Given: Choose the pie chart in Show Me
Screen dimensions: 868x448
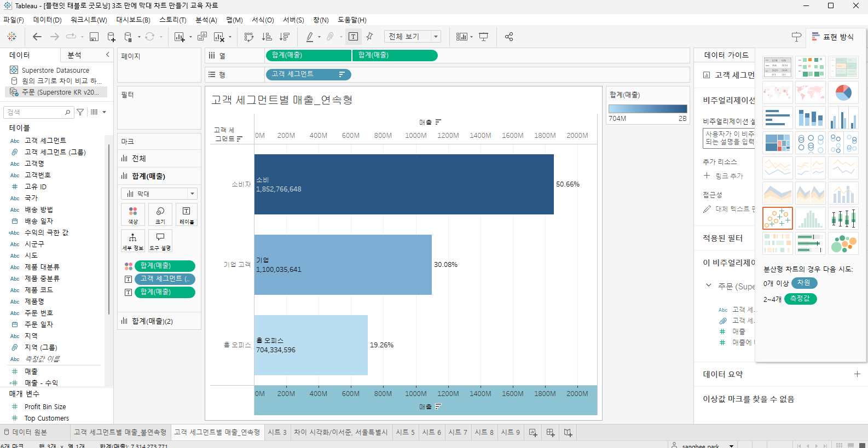Looking at the screenshot, I should coord(843,92).
